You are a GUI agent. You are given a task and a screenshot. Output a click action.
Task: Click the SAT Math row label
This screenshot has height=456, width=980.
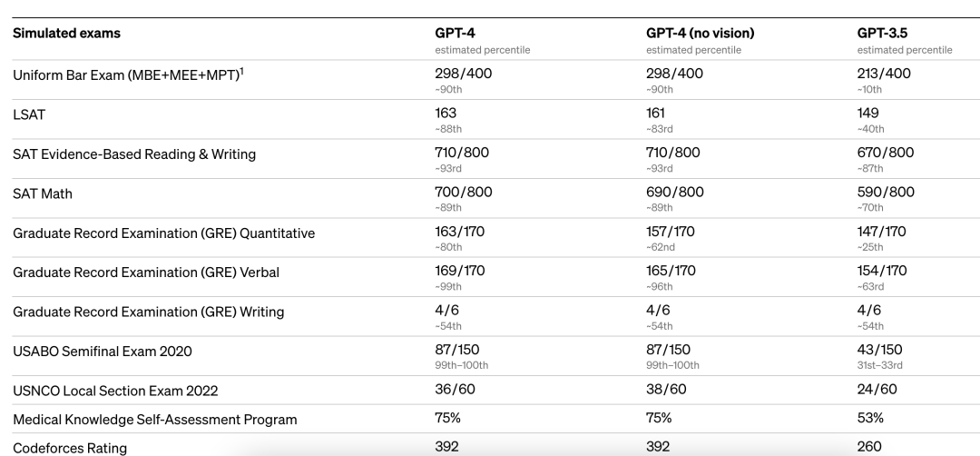[43, 193]
